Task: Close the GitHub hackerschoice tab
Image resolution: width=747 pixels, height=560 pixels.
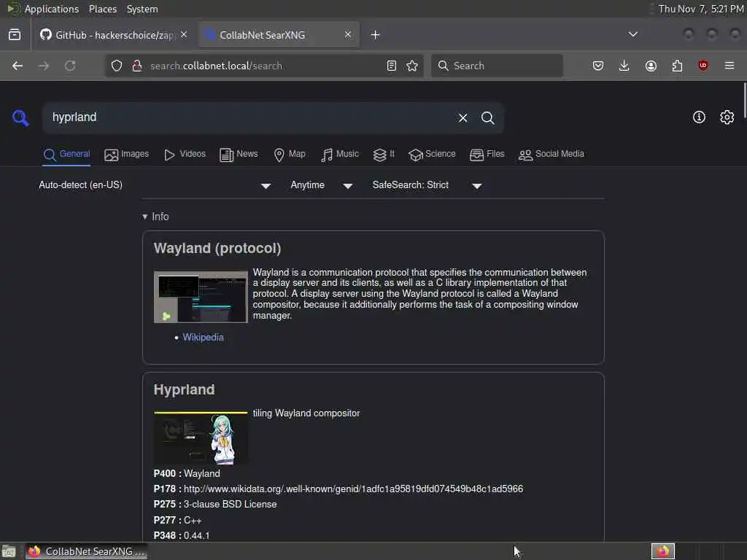Action: pyautogui.click(x=184, y=35)
